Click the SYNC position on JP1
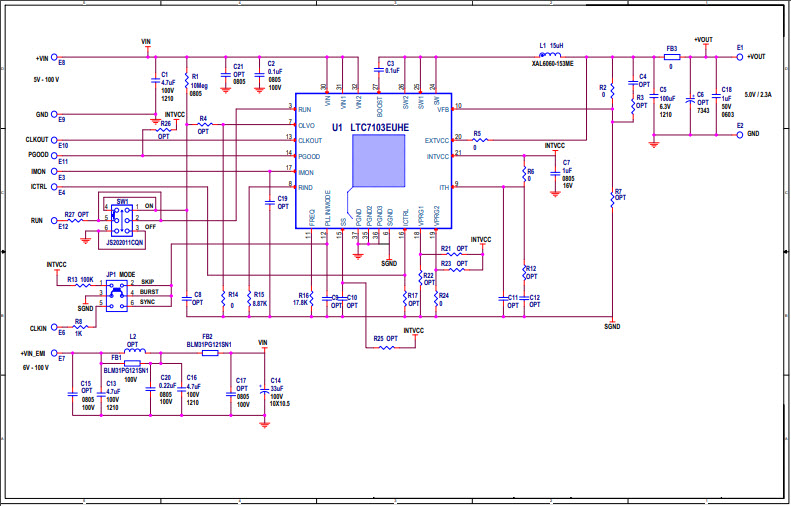 point(148,301)
